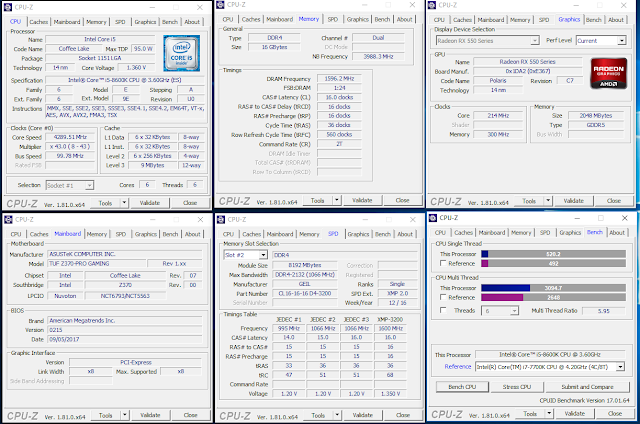The image size is (640, 424).
Task: Open About tab in the Mainboard window
Action: tap(193, 234)
